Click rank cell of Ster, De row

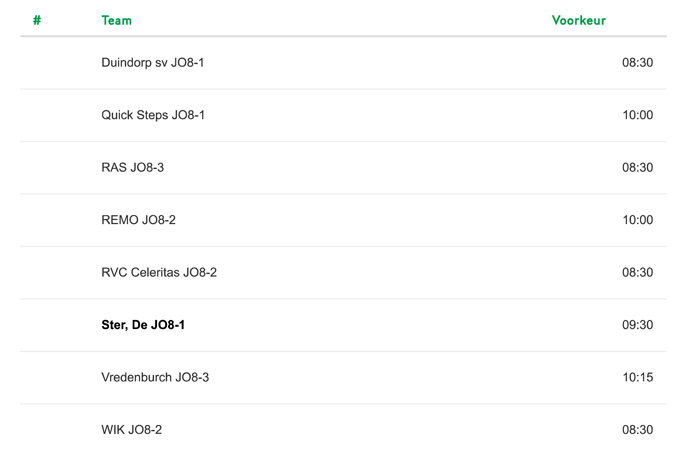[37, 325]
